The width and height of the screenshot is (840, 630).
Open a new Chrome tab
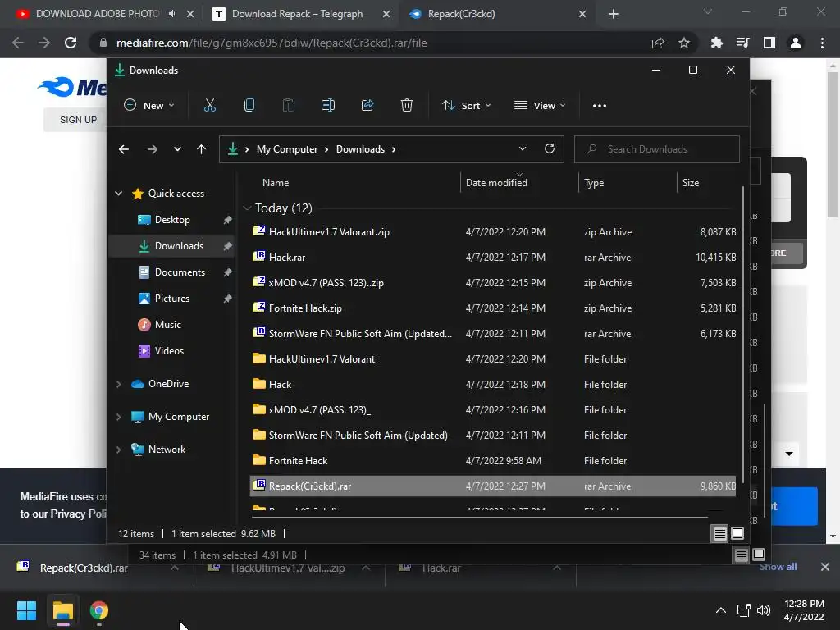click(x=614, y=14)
